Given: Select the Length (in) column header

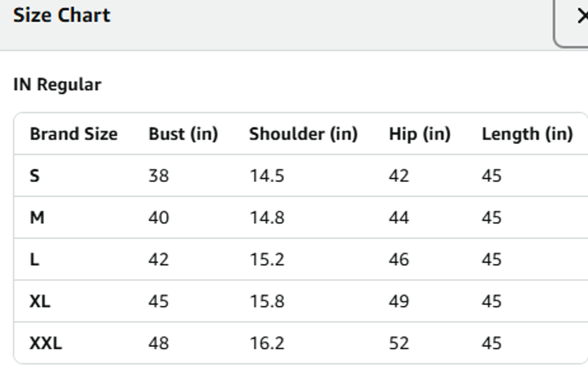Looking at the screenshot, I should point(527,134).
